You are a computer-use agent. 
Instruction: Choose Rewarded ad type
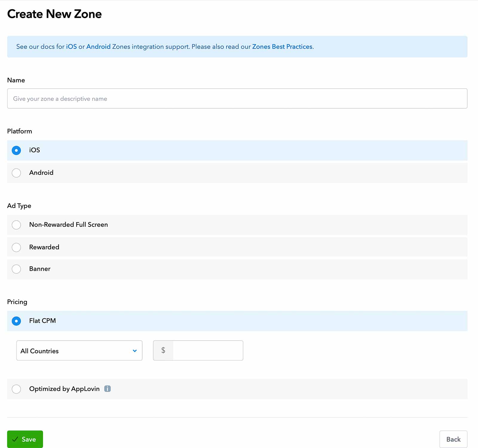(16, 247)
